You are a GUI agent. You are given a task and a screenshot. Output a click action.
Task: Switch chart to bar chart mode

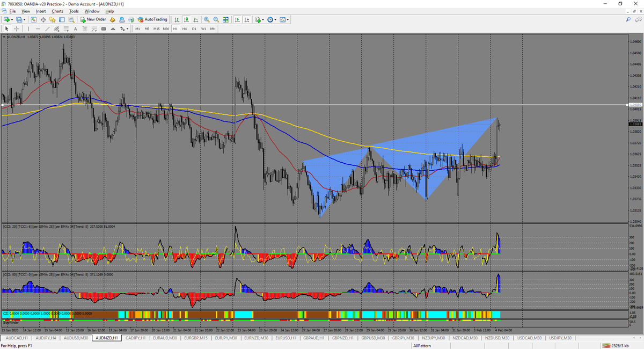177,20
